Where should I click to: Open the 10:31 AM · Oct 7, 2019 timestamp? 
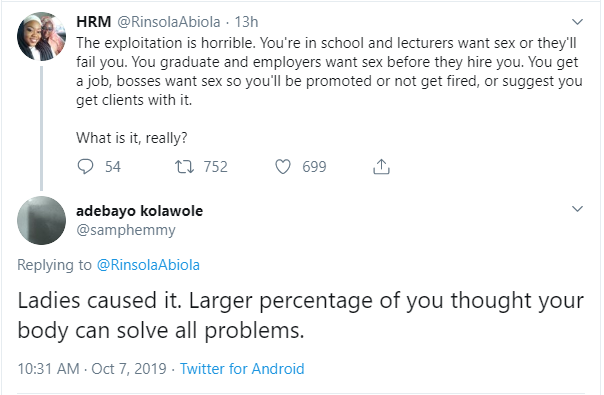(x=92, y=369)
